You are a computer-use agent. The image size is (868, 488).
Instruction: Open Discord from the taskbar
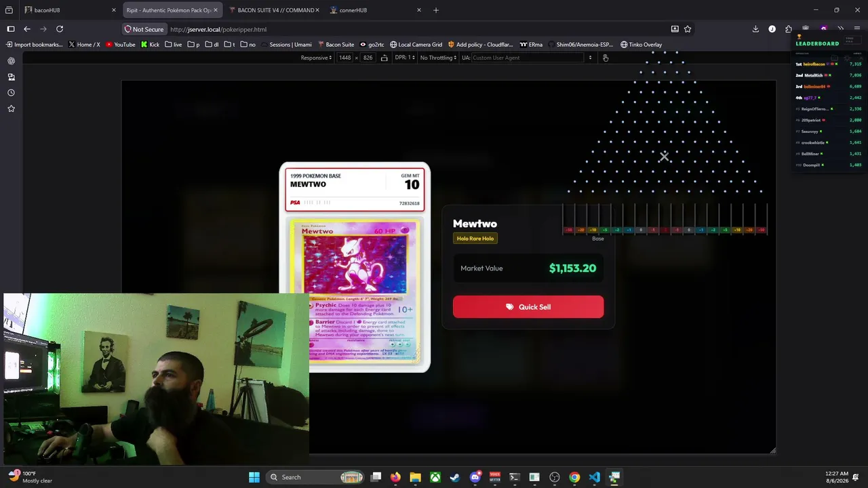click(475, 477)
